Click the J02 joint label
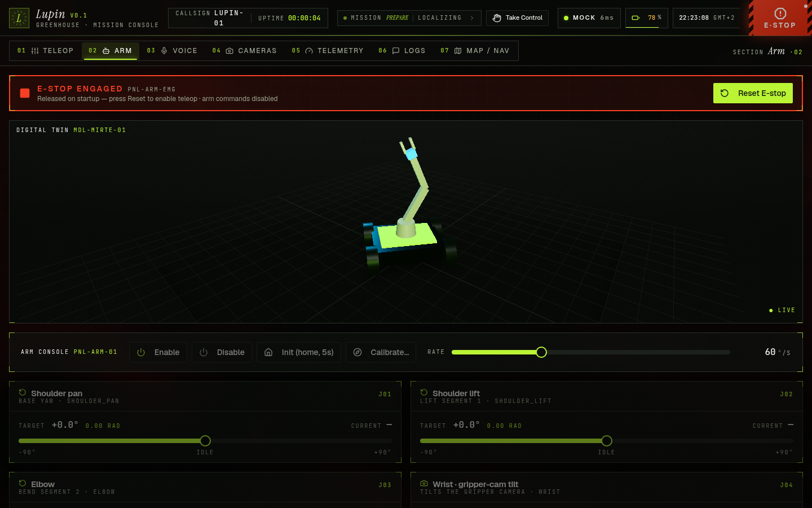The height and width of the screenshot is (508, 812). pos(787,395)
